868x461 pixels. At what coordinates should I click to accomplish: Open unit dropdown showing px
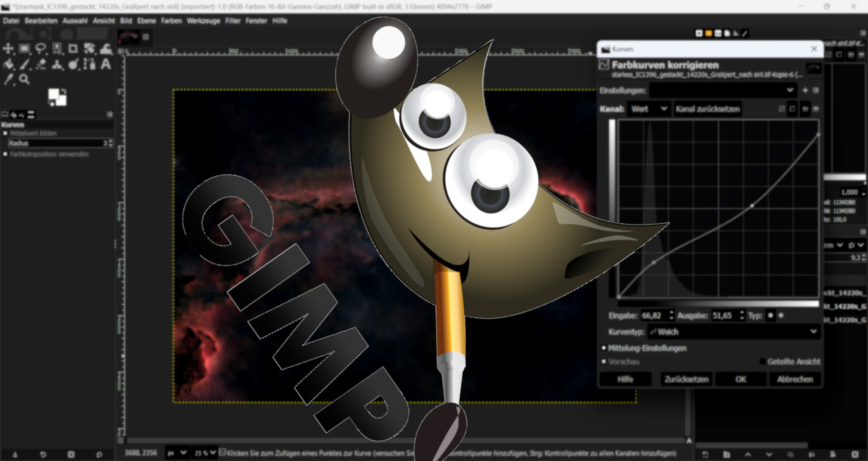(x=177, y=453)
